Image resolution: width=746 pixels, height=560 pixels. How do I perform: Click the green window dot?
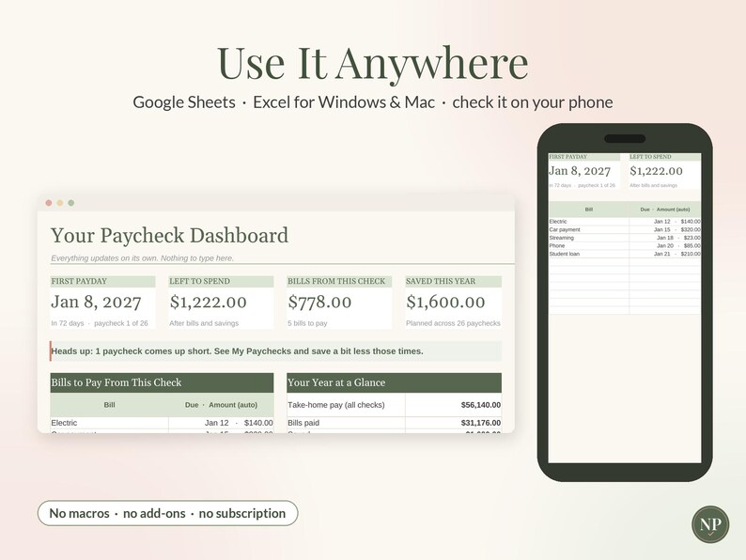(x=70, y=203)
